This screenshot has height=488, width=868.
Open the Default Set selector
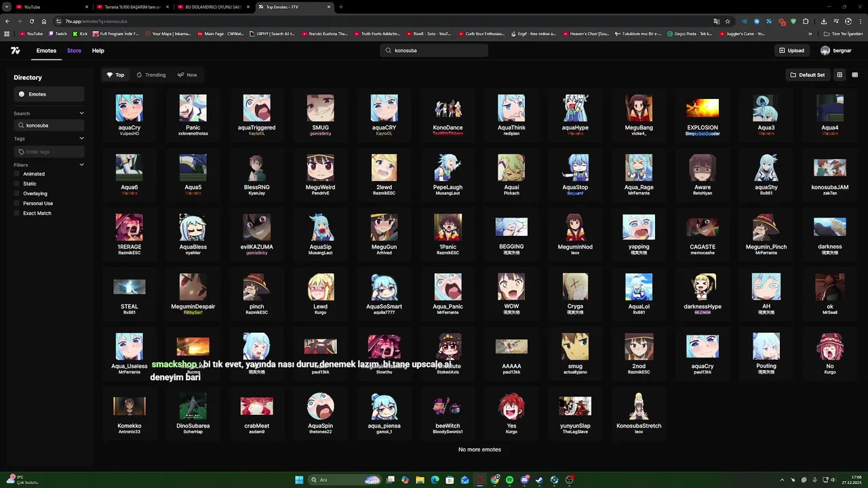(x=807, y=75)
